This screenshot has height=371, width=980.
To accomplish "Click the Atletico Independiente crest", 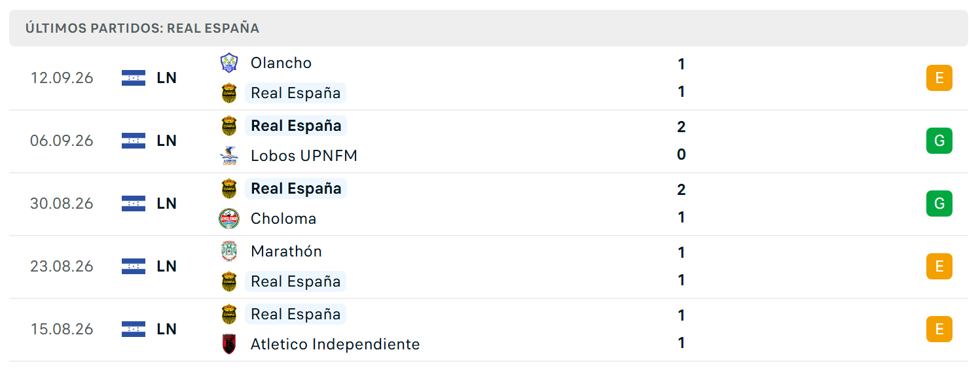I will 229,344.
